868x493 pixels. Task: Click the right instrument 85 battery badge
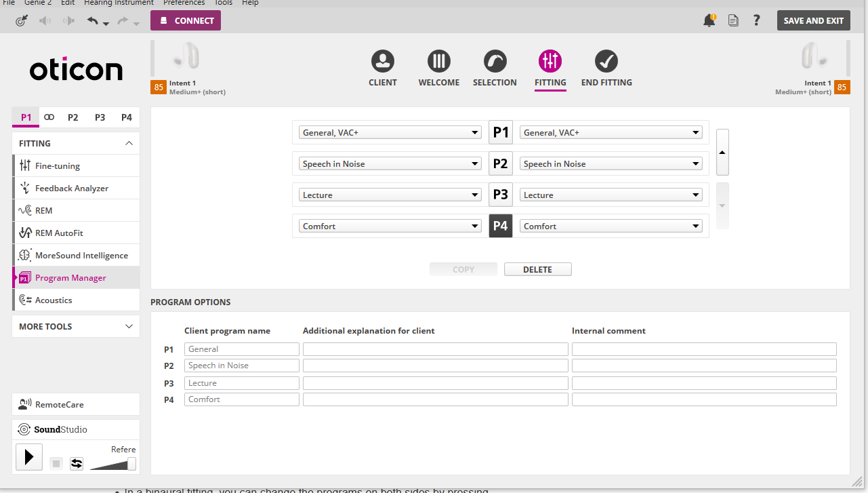842,87
